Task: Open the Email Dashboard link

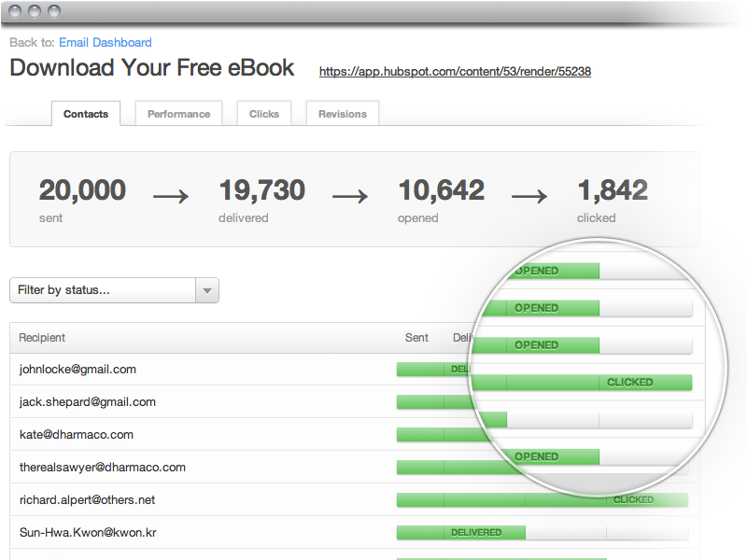Action: click(105, 43)
